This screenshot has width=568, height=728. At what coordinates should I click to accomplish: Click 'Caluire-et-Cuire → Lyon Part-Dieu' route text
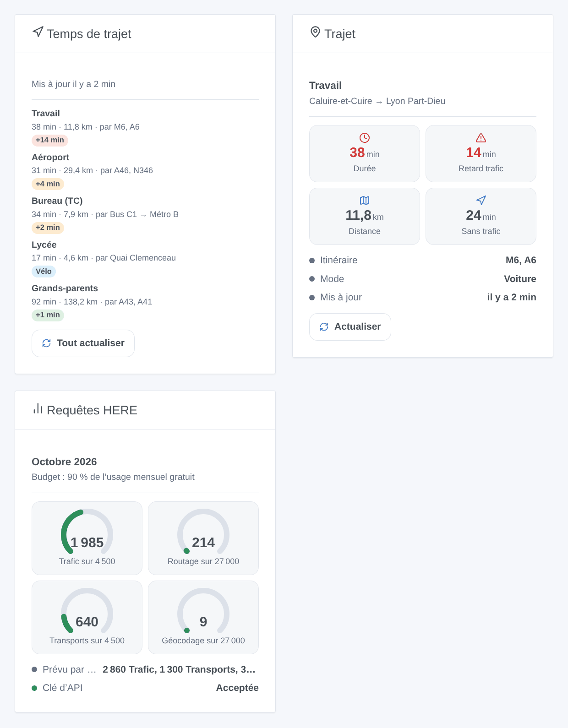(x=377, y=101)
